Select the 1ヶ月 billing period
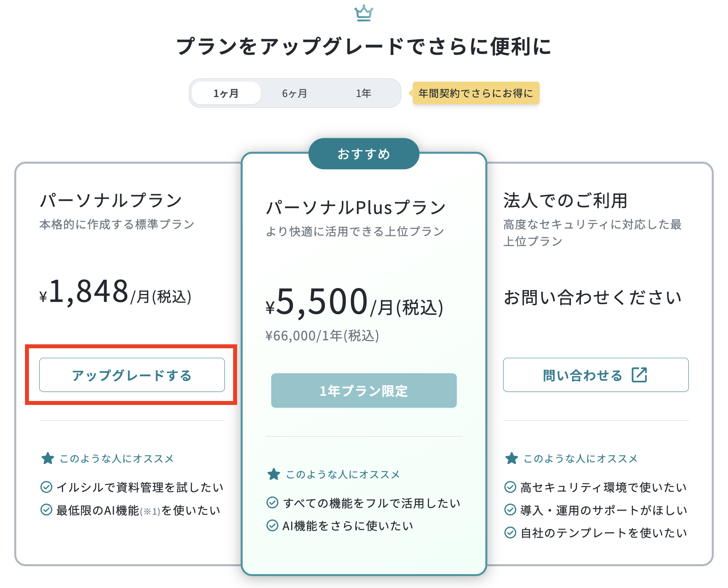This screenshot has height=588, width=728. [x=226, y=93]
